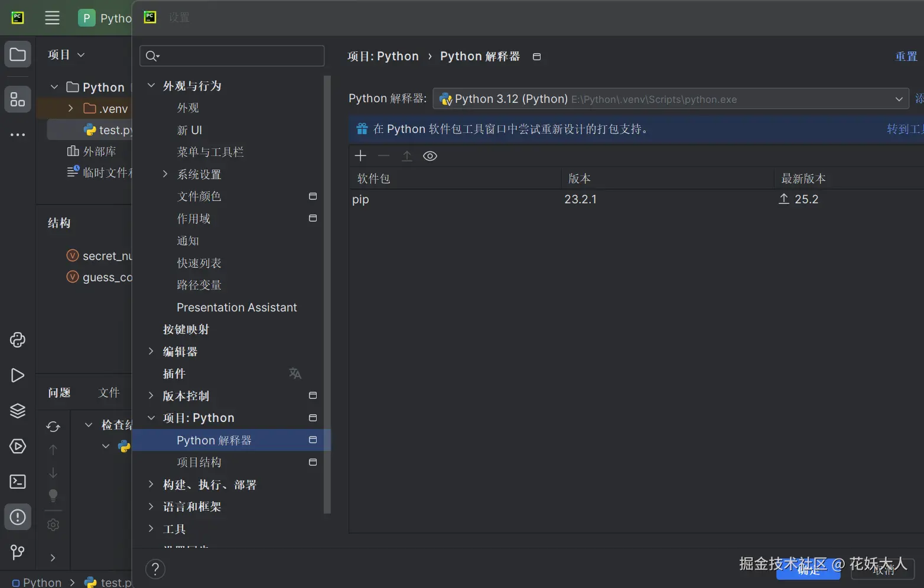Click 项目: Python breadcrumb
This screenshot has height=588, width=924.
click(383, 56)
